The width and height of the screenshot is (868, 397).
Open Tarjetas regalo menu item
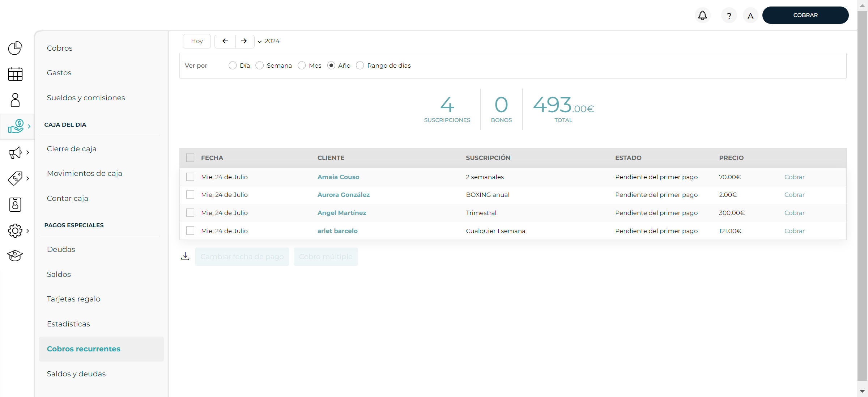point(74,299)
